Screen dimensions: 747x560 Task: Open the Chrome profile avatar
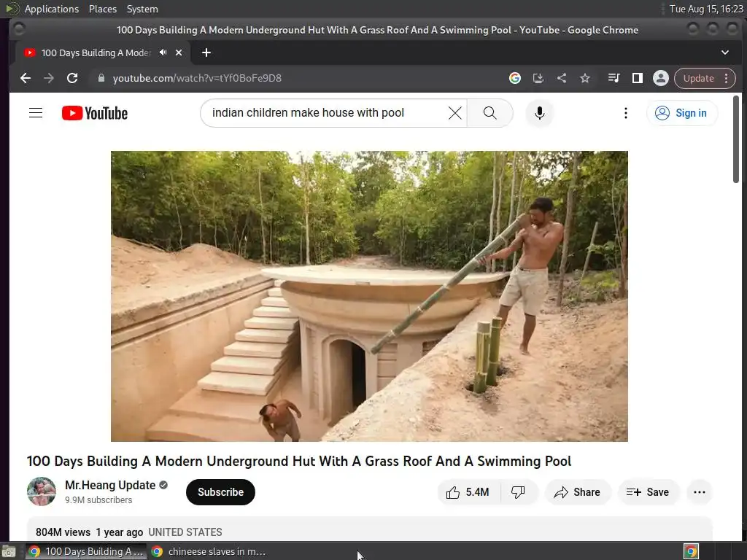point(661,78)
